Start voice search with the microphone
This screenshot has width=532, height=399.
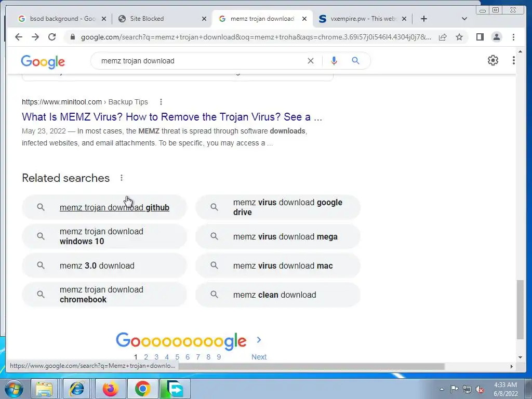334,61
